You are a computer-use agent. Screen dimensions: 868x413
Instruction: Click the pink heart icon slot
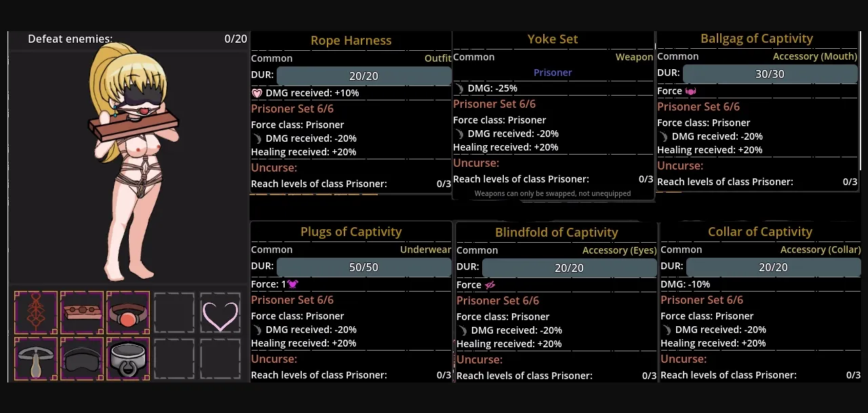(x=220, y=313)
